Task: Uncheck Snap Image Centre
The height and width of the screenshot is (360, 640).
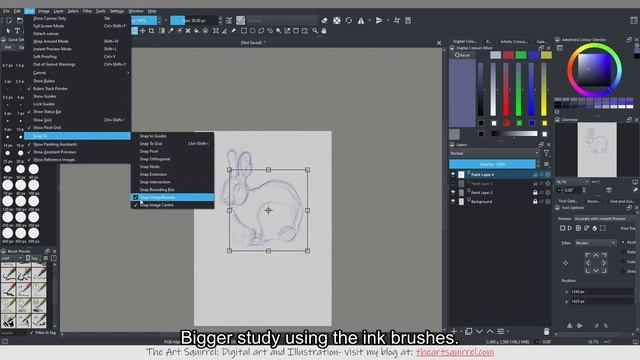Action: coord(172,205)
